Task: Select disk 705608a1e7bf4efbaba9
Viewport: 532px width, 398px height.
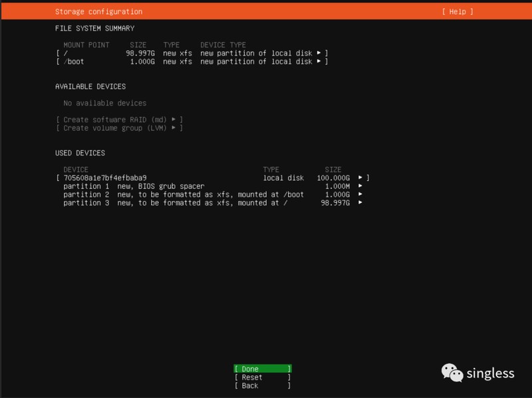Action: coord(213,178)
